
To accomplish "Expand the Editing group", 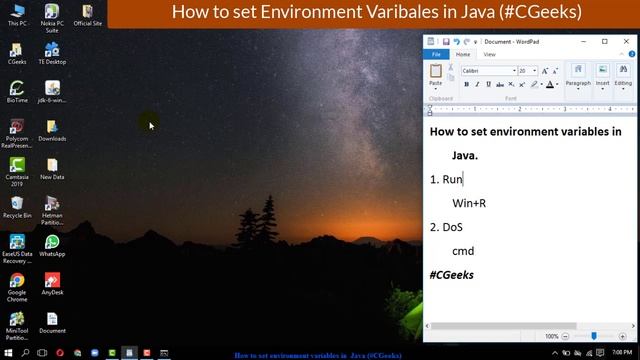I will pos(623,77).
